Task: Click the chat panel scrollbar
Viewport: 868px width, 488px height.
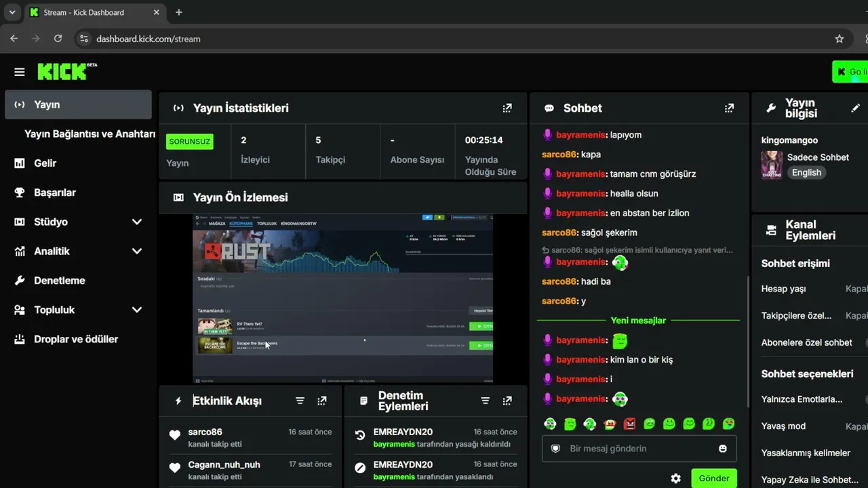Action: [747, 340]
